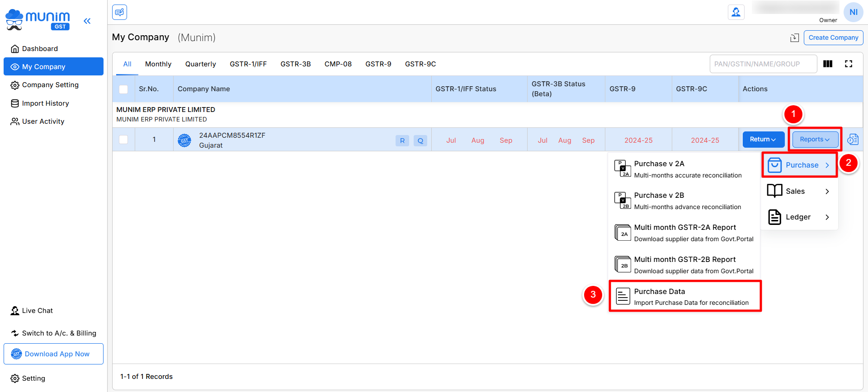Expand the Ledger submenu chevron
This screenshot has width=868, height=392.
(x=827, y=217)
